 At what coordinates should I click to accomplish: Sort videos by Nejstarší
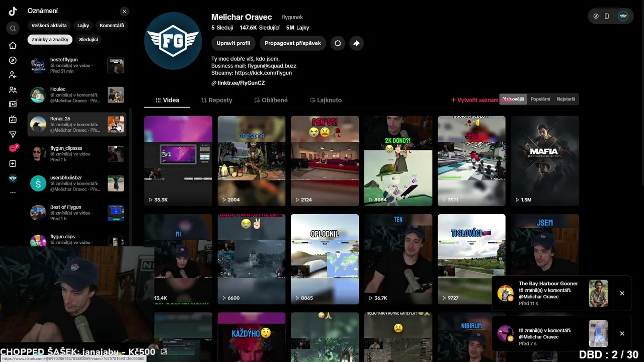566,99
